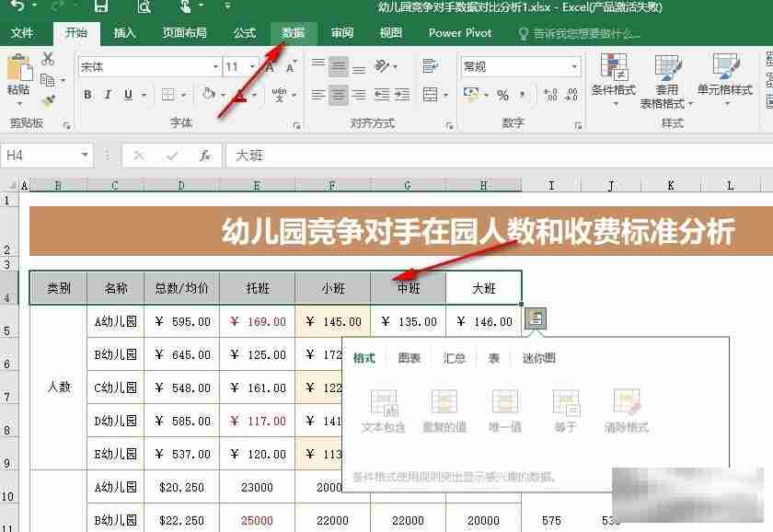Switch to the 数据 (Data) ribbon tab
The width and height of the screenshot is (773, 532).
(x=294, y=33)
